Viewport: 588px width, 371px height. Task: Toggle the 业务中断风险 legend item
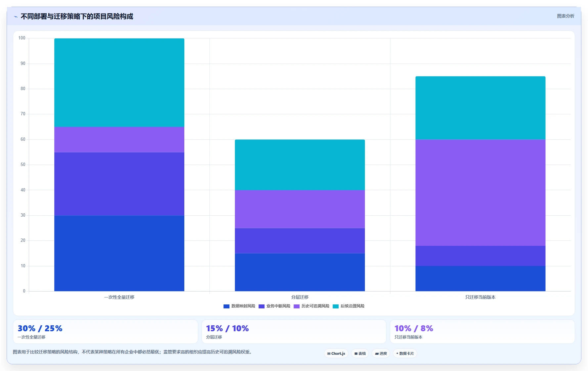[274, 306]
